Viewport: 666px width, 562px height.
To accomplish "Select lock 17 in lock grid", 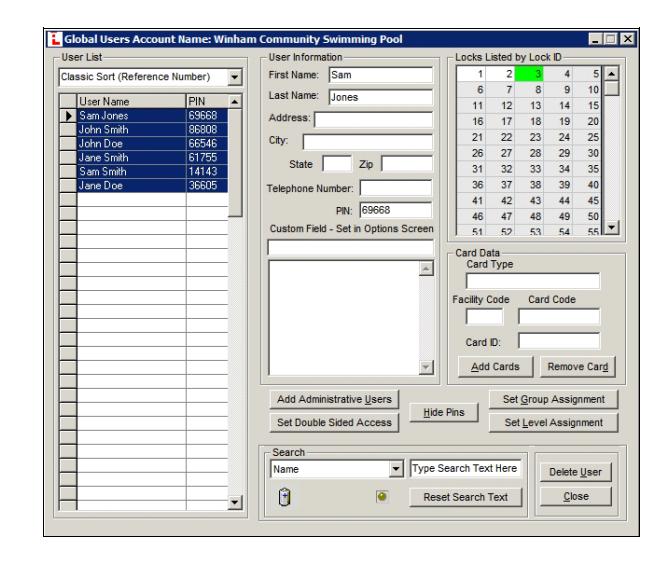I will click(500, 121).
